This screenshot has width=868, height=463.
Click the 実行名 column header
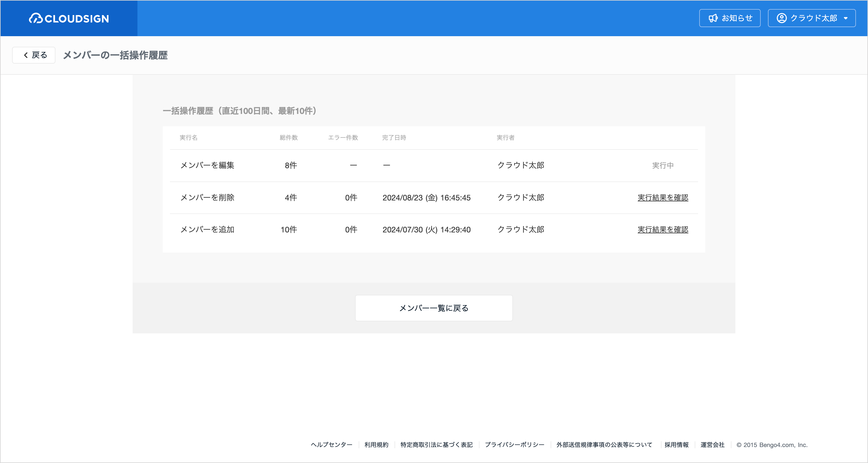point(189,137)
